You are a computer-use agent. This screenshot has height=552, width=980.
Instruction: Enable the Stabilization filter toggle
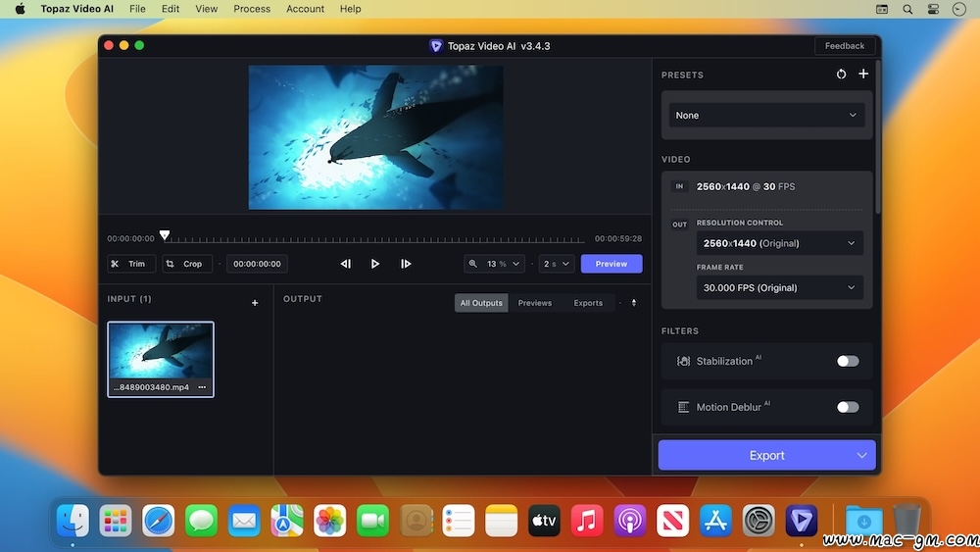(x=848, y=362)
